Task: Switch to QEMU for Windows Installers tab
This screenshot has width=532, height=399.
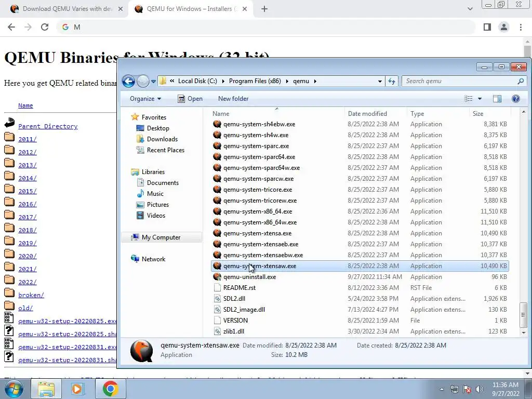Action: 192,9
